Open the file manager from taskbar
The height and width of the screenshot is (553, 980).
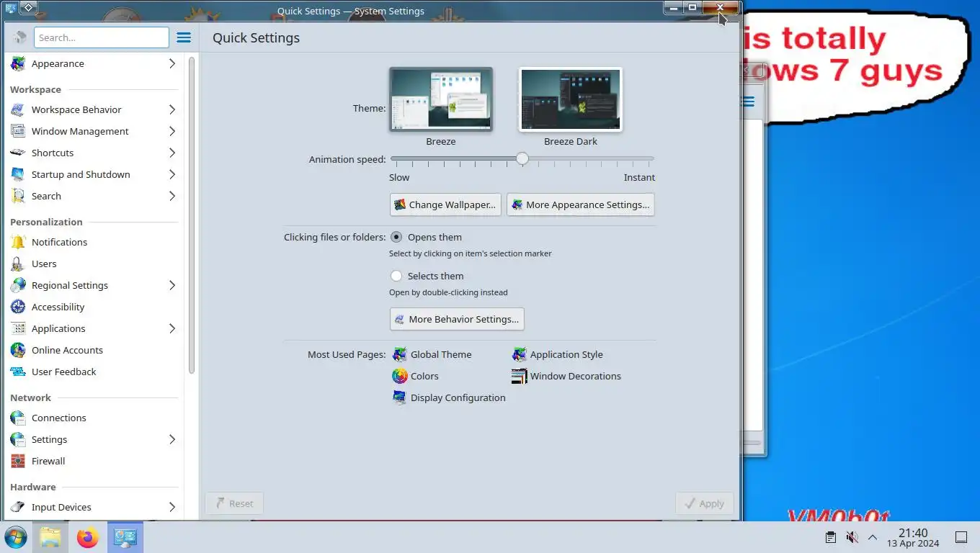pyautogui.click(x=50, y=537)
